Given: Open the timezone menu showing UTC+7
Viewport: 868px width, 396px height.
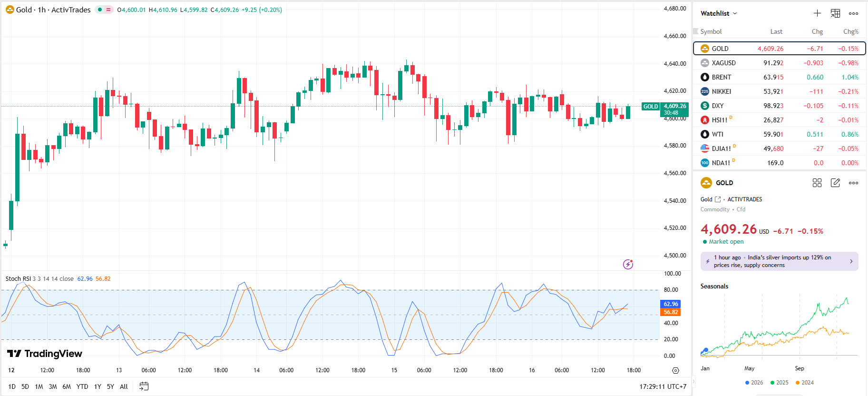Looking at the screenshot, I should 663,386.
